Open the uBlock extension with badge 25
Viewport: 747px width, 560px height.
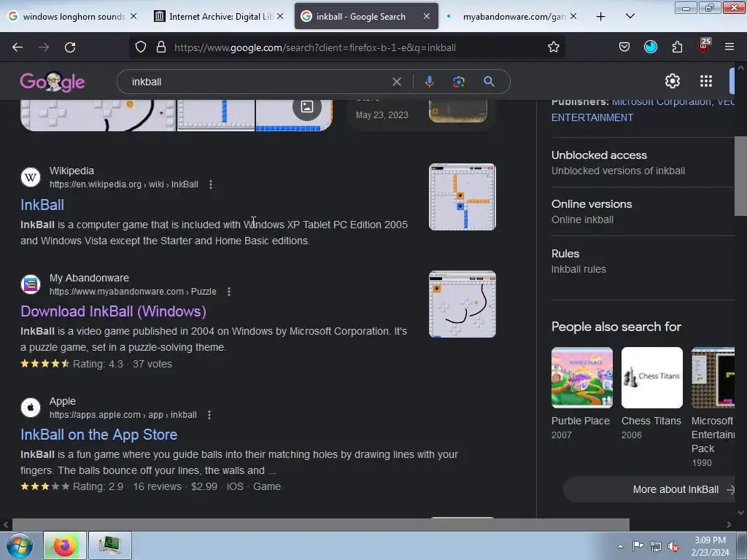click(x=704, y=46)
